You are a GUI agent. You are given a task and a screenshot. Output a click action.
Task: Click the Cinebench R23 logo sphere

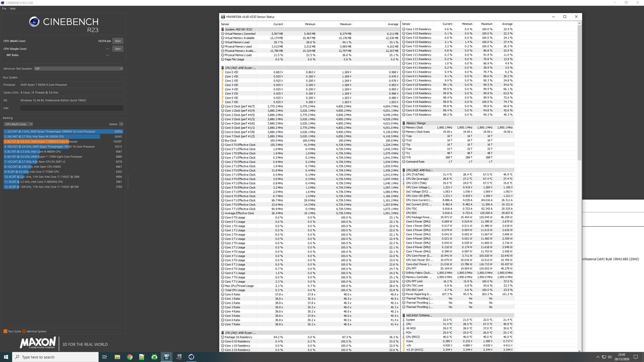(34, 22)
